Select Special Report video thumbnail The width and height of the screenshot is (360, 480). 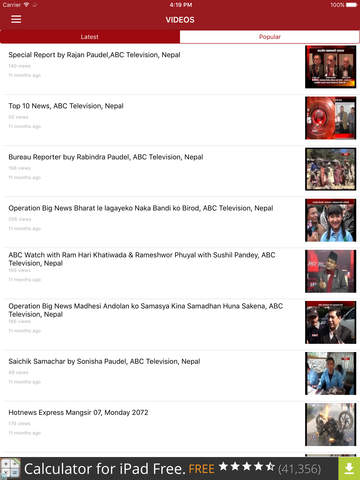[330, 67]
